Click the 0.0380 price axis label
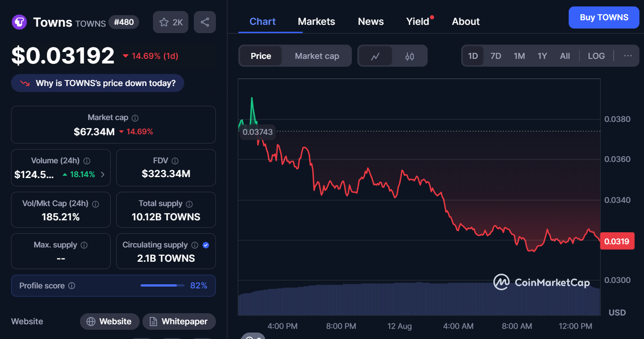This screenshot has width=644, height=339. point(617,119)
